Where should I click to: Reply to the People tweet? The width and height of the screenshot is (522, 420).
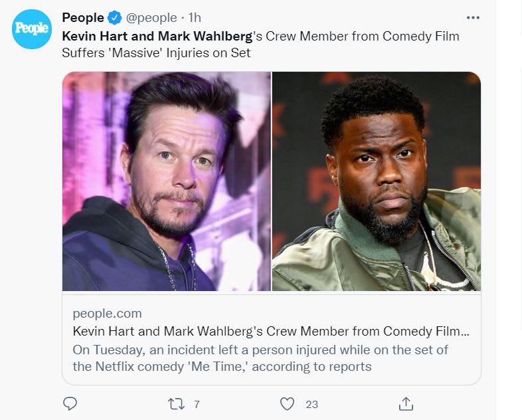point(70,403)
